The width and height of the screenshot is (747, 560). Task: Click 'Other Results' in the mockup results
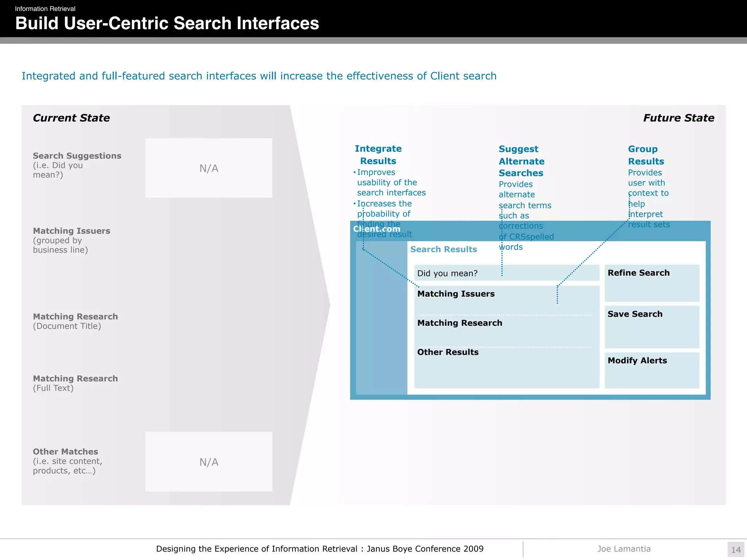448,352
